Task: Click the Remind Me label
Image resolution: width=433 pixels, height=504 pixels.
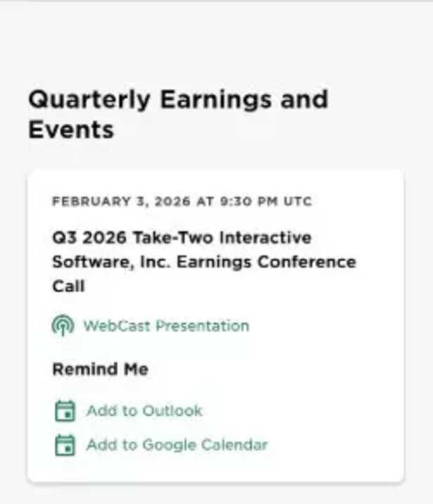Action: tap(100, 369)
